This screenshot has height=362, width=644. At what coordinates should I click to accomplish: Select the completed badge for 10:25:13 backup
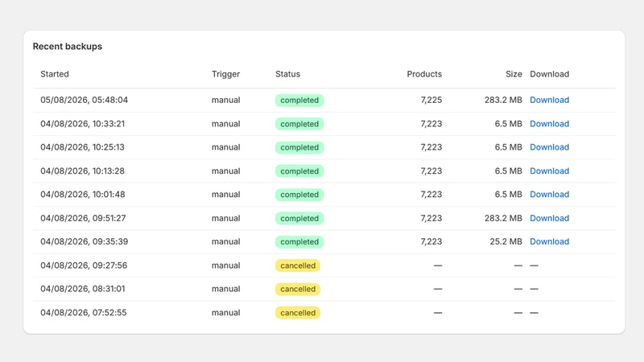click(x=299, y=147)
